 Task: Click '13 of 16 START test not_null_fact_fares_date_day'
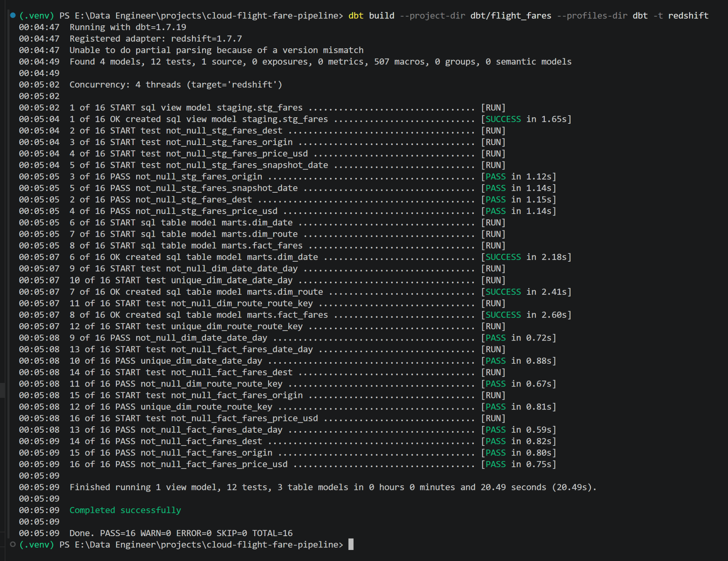(191, 349)
